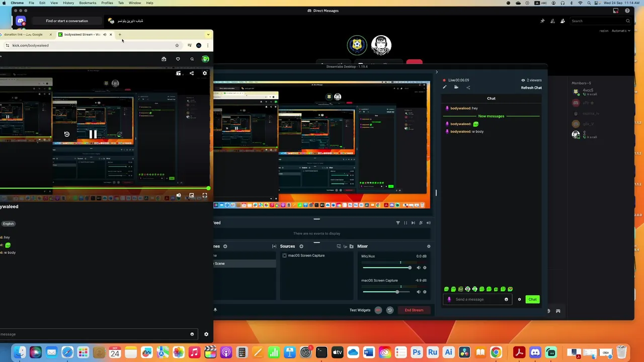Select bodywaleed Stream tab
The height and width of the screenshot is (362, 644).
85,35
